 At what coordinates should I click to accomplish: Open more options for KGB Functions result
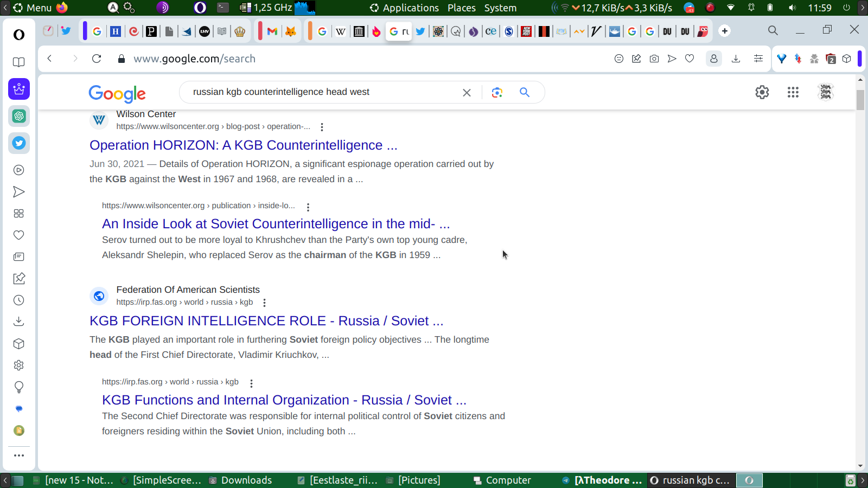point(251,383)
